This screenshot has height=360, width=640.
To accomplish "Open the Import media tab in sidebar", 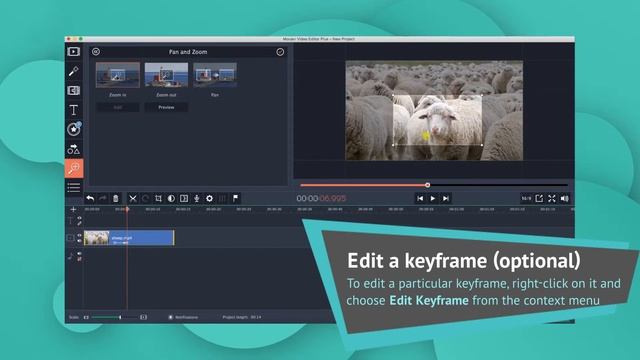I will tap(73, 52).
